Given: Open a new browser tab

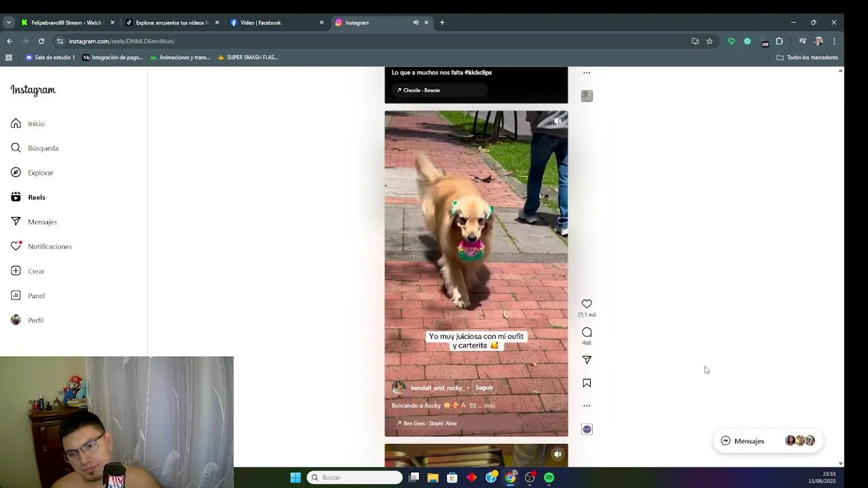Looking at the screenshot, I should [x=441, y=22].
